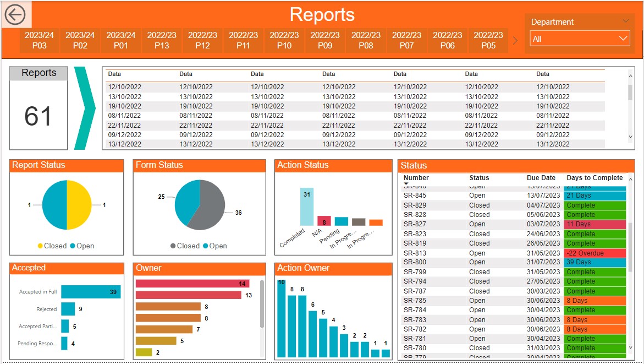Click the top red bar in Owner chart
The width and height of the screenshot is (644, 364).
192,284
